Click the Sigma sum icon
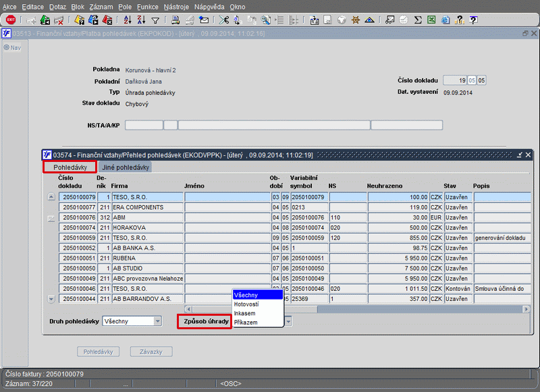This screenshot has height=392, width=540. [418, 20]
